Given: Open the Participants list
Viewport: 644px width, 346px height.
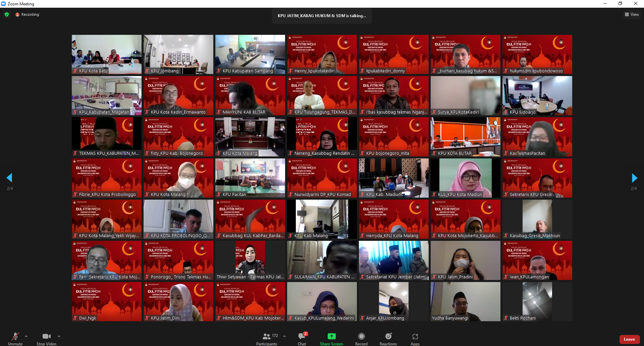Looking at the screenshot, I should pos(267,337).
